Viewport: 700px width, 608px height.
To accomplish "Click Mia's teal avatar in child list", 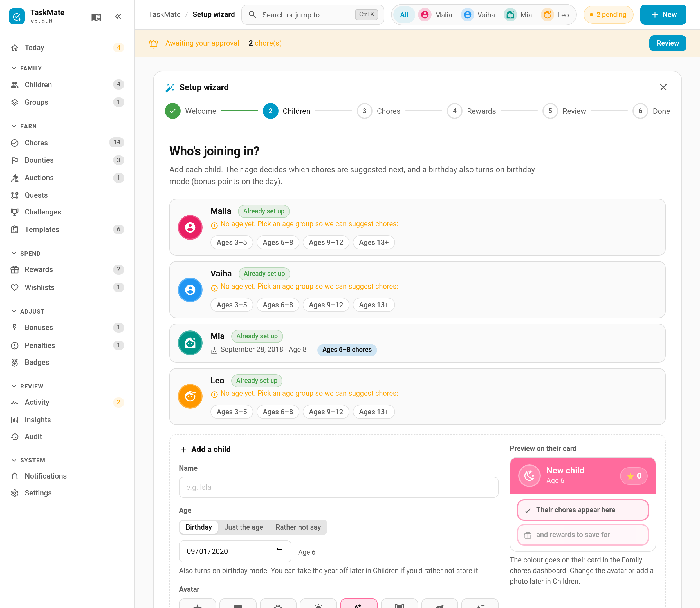I will pyautogui.click(x=190, y=343).
